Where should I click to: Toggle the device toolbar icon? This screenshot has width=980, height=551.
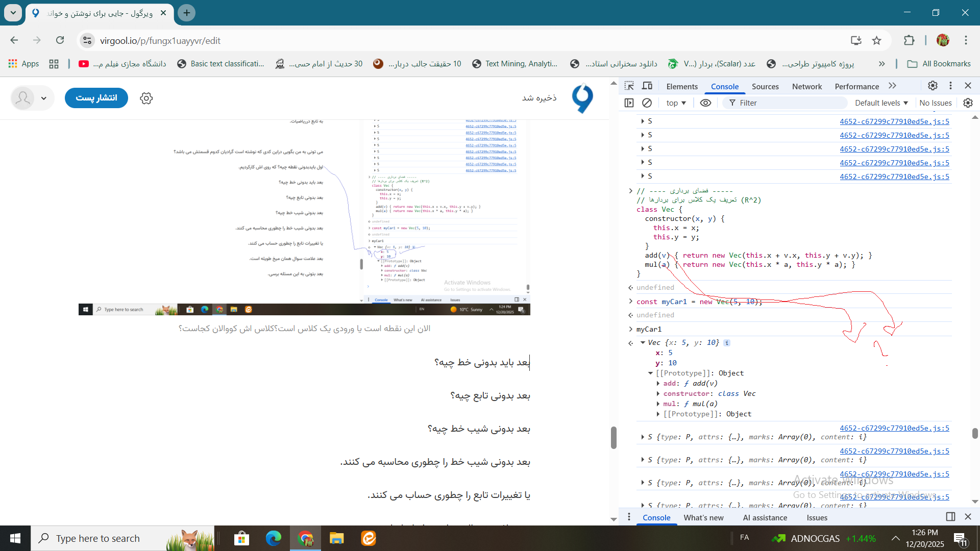click(x=647, y=86)
